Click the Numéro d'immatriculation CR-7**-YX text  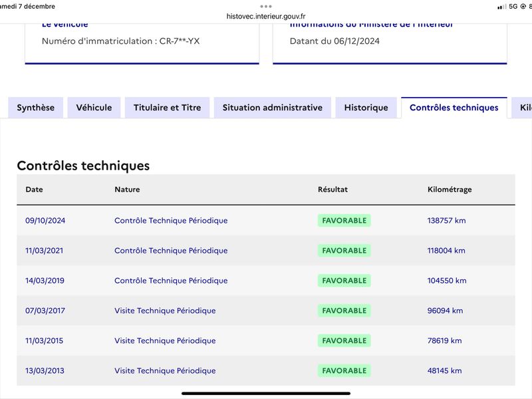[x=120, y=41]
